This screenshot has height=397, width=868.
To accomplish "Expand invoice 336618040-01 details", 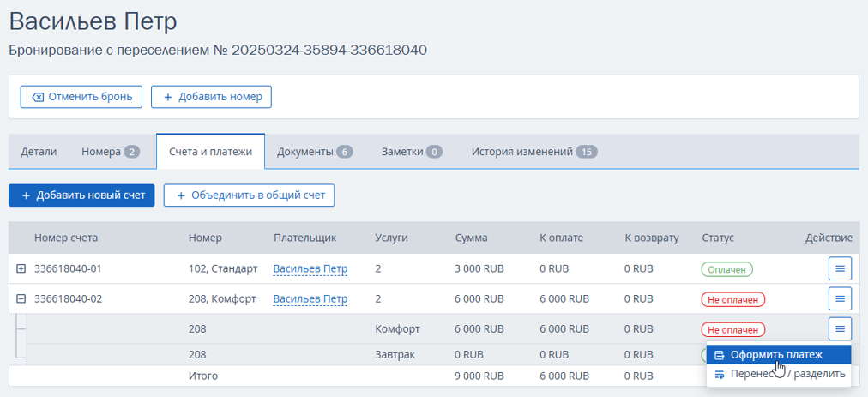I will tap(21, 268).
